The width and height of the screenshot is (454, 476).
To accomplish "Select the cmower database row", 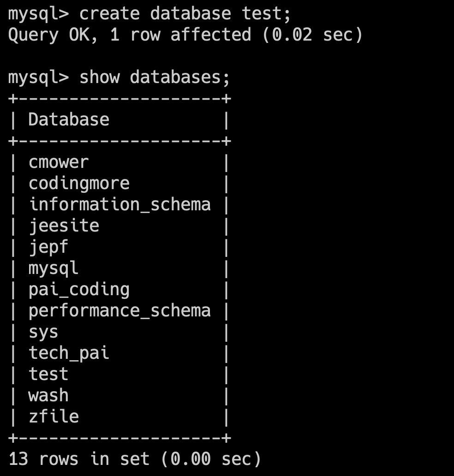I will pos(58,162).
